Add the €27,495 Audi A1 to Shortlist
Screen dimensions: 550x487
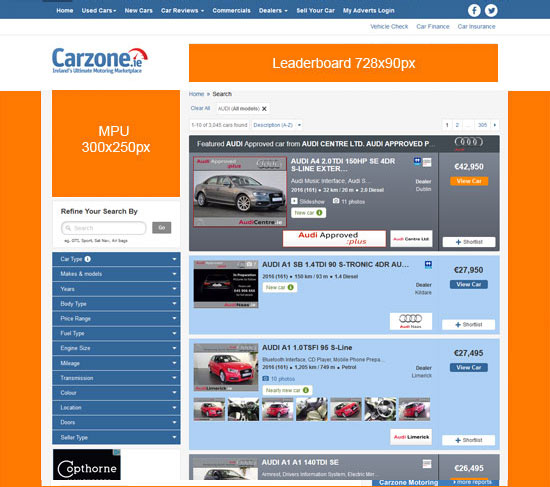(469, 440)
